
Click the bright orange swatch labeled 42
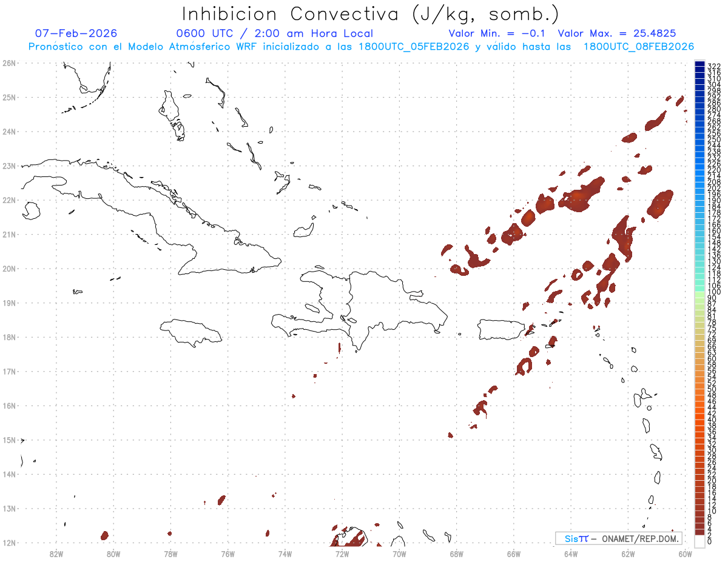pos(700,410)
